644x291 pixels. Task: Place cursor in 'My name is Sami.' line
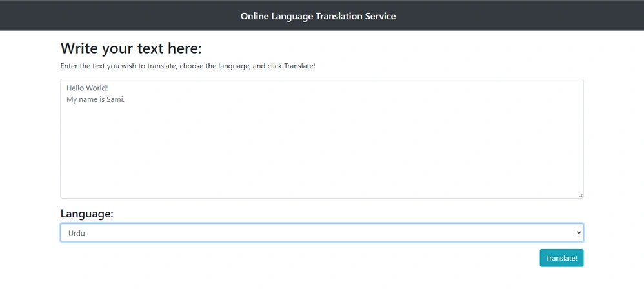[96, 100]
